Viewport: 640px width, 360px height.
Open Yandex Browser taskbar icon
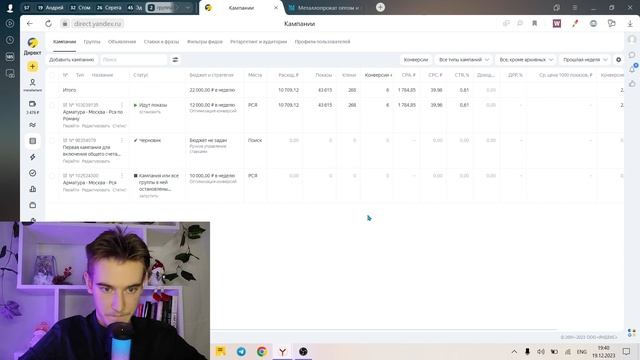pos(282,351)
